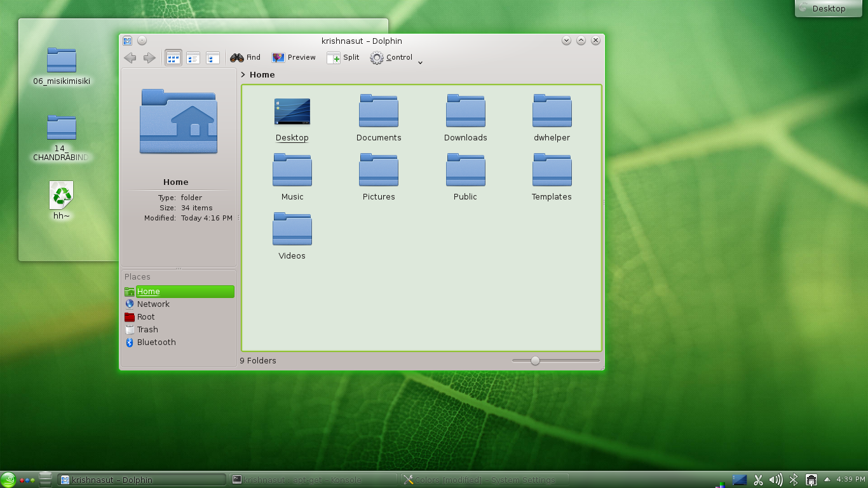Select 06_misikimisiki folder on desktop

[x=62, y=66]
